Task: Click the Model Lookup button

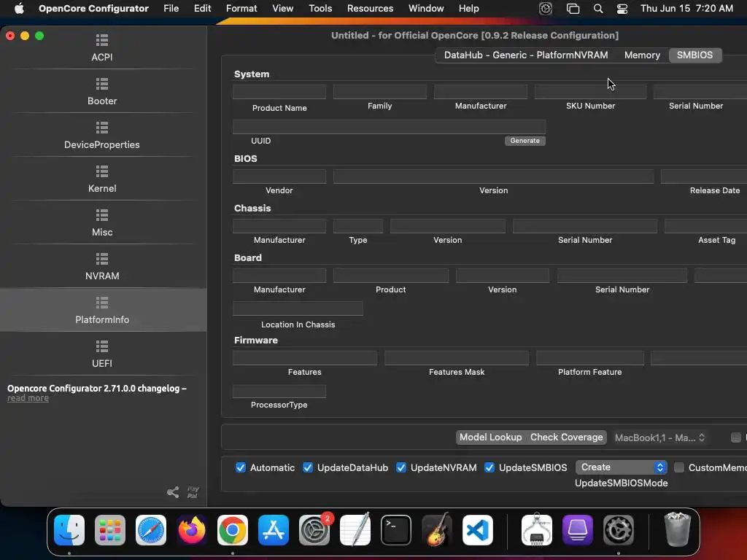Action: click(x=491, y=437)
